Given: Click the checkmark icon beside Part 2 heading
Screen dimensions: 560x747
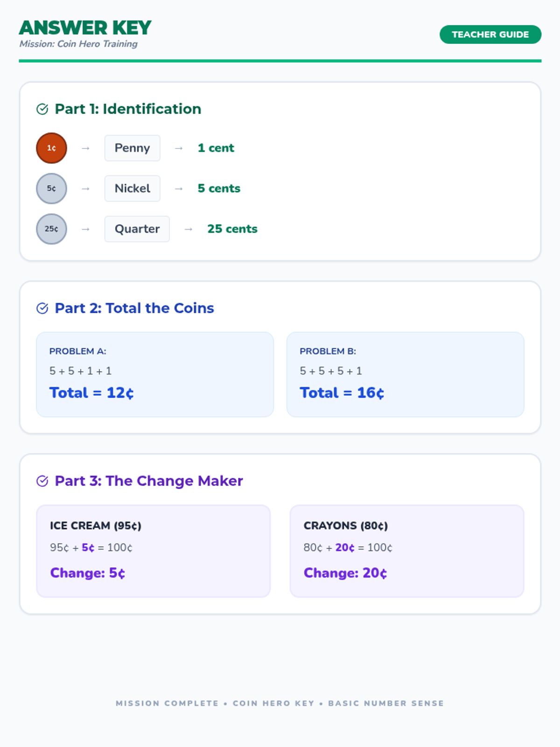Looking at the screenshot, I should (42, 309).
